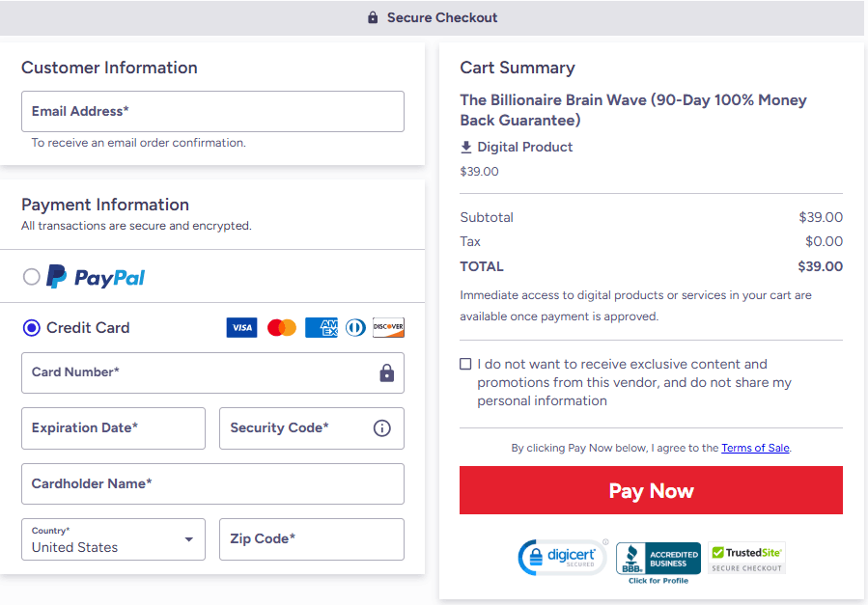Click the lock icon in Card Number field
This screenshot has width=868, height=605.
[386, 372]
